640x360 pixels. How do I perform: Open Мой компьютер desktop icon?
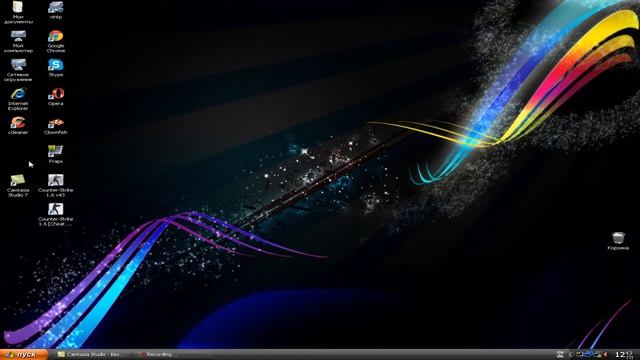18,41
